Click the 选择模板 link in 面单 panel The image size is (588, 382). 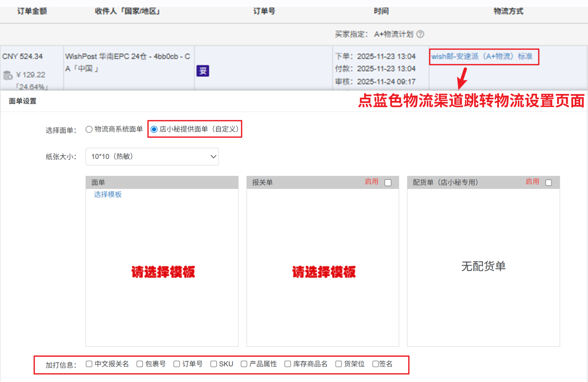[108, 194]
